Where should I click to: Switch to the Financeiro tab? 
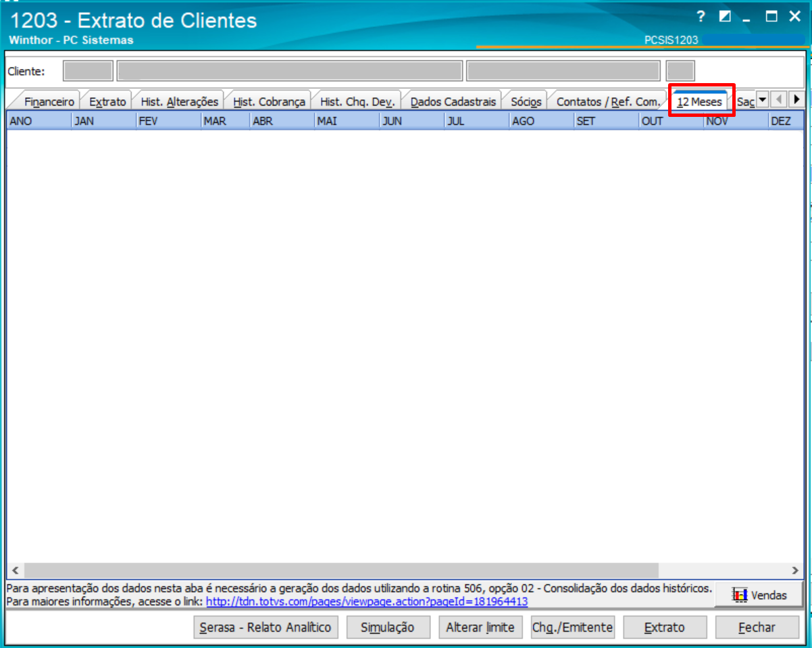pyautogui.click(x=49, y=101)
